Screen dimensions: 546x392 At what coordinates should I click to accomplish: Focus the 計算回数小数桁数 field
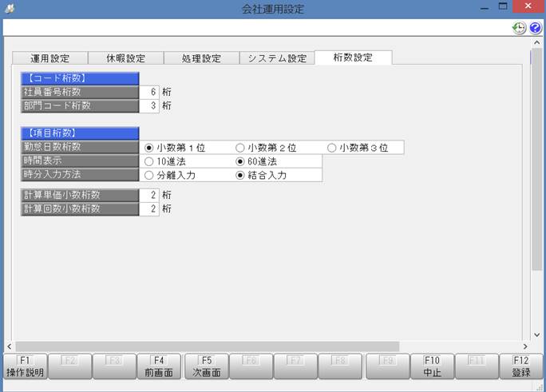click(149, 209)
